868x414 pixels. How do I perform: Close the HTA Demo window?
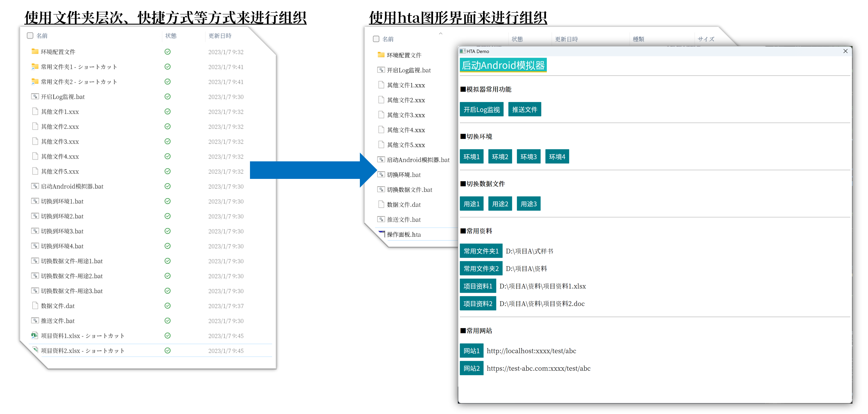pos(845,51)
